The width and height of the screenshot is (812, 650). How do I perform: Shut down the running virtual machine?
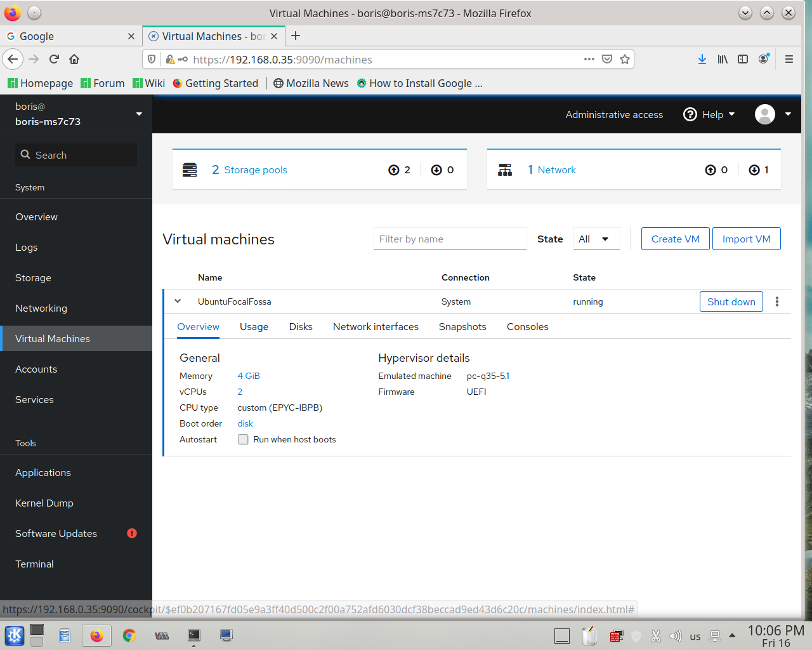pos(731,301)
